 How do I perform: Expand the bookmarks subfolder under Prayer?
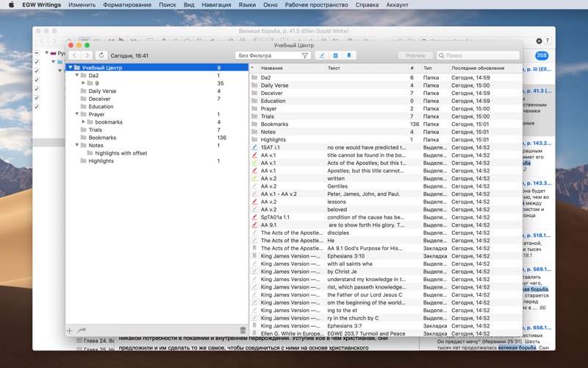click(x=84, y=122)
